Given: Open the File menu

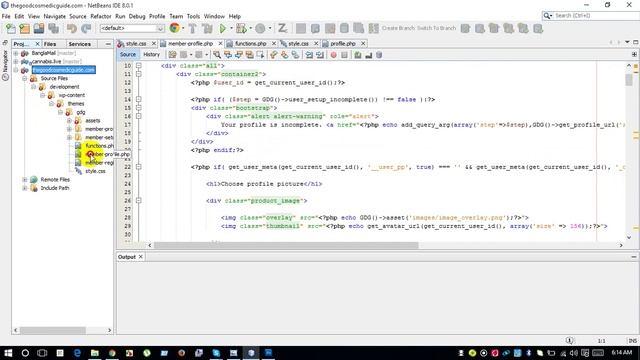Looking at the screenshot, I should click(x=6, y=16).
